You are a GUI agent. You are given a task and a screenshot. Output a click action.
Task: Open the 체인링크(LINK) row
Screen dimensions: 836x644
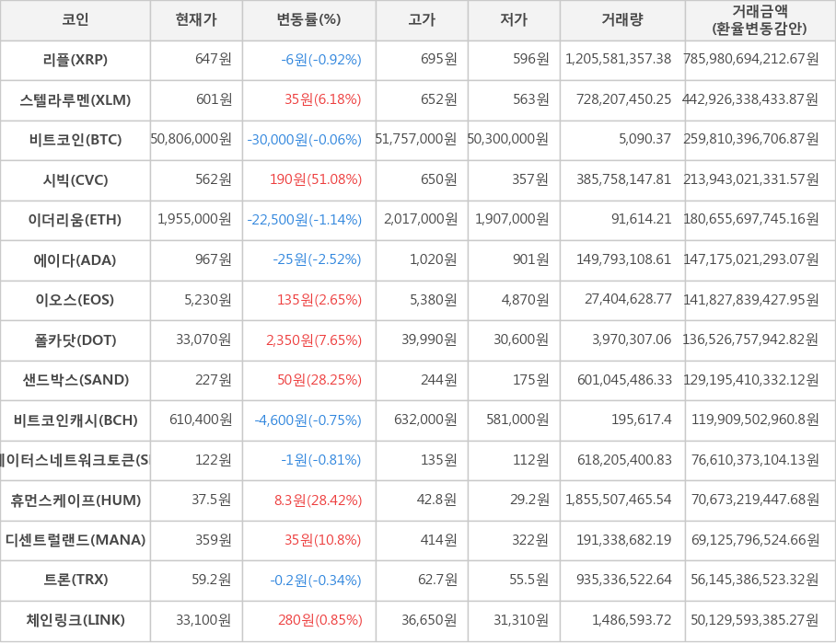point(75,621)
